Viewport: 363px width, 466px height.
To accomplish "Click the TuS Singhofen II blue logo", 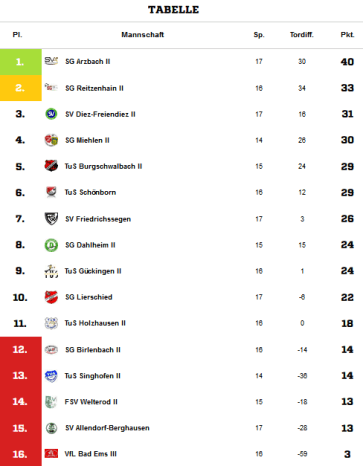I will pos(51,376).
